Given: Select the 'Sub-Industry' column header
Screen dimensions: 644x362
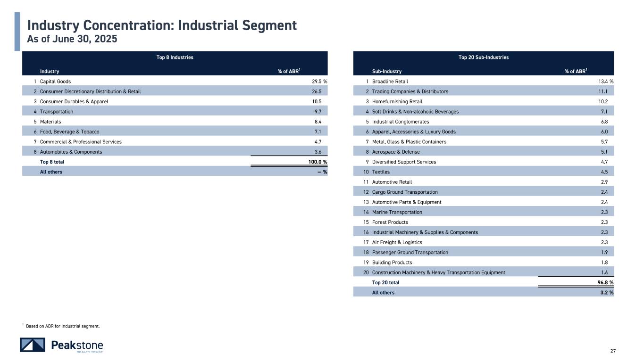Looking at the screenshot, I should click(x=387, y=72).
